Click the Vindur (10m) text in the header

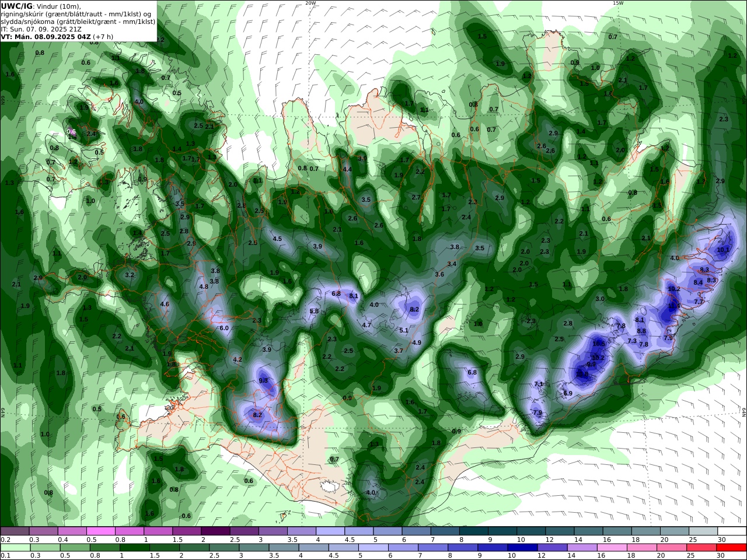59,6
